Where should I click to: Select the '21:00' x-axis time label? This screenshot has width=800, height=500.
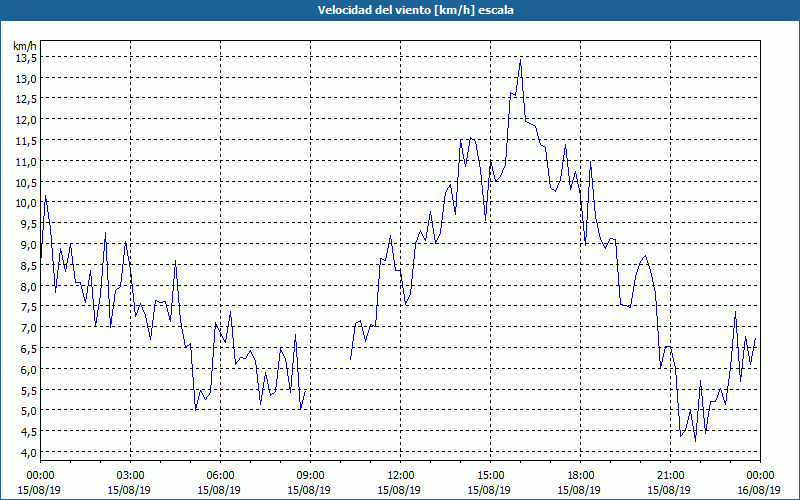670,476
